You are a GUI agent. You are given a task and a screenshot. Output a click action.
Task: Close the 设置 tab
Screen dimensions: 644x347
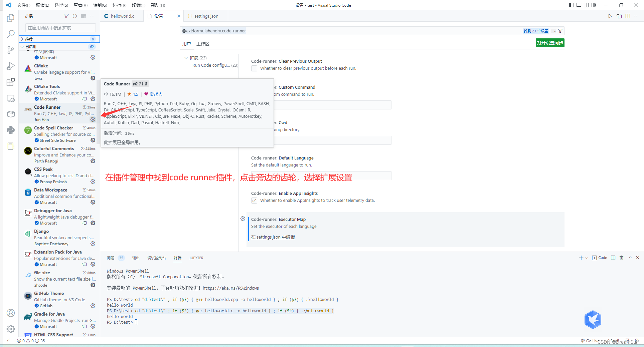[179, 16]
